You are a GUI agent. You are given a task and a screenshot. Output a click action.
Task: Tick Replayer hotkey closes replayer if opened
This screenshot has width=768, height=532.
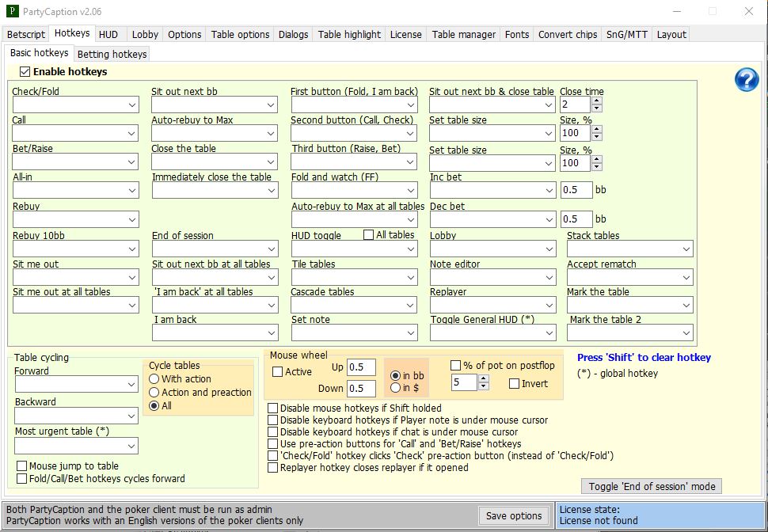[273, 468]
